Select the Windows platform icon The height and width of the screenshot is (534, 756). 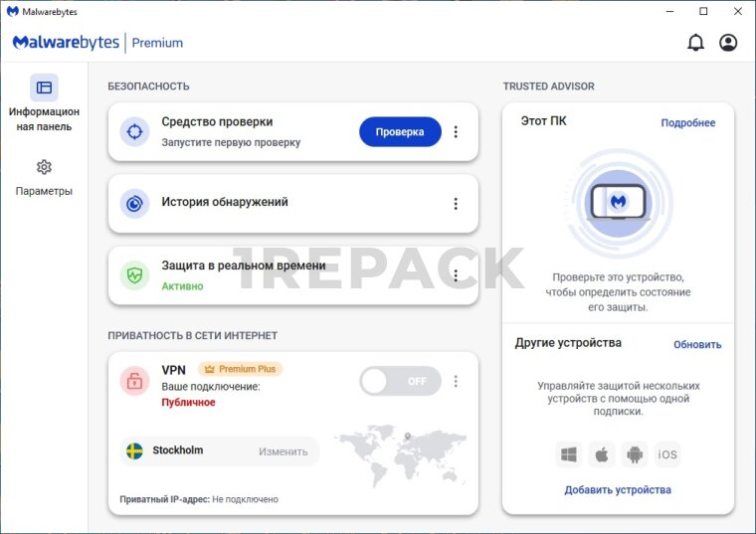tap(569, 454)
